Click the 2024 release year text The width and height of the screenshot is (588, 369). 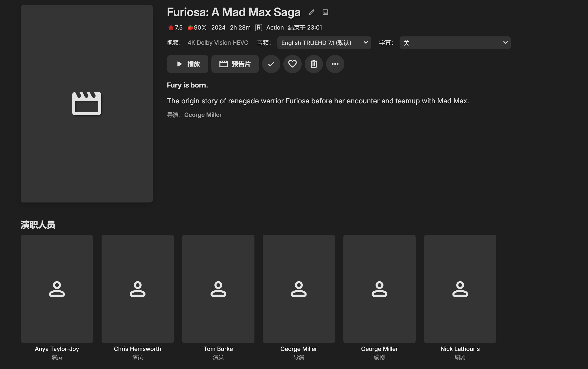[x=218, y=27]
